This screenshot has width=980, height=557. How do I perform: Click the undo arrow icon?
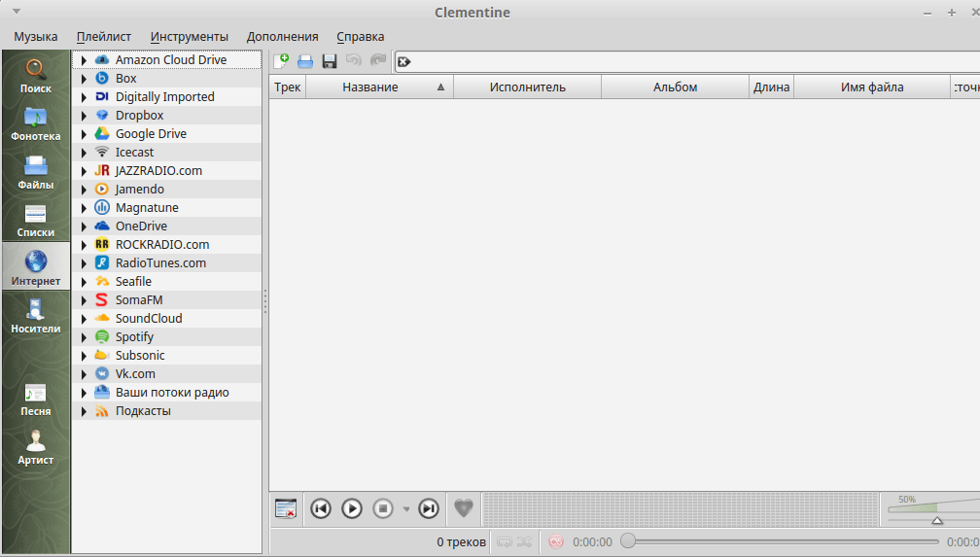point(354,60)
